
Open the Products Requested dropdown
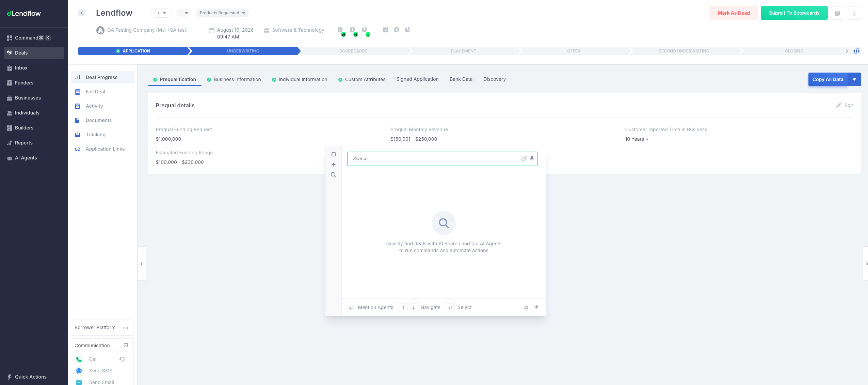point(222,13)
